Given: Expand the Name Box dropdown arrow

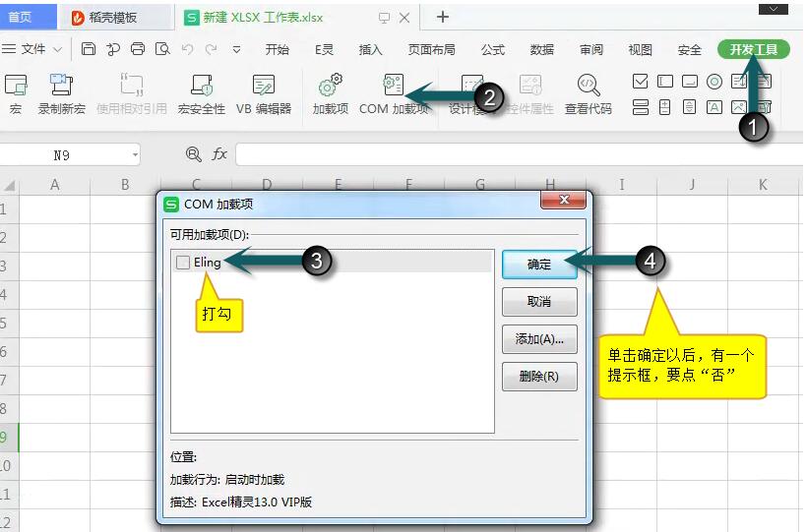Looking at the screenshot, I should (x=135, y=155).
